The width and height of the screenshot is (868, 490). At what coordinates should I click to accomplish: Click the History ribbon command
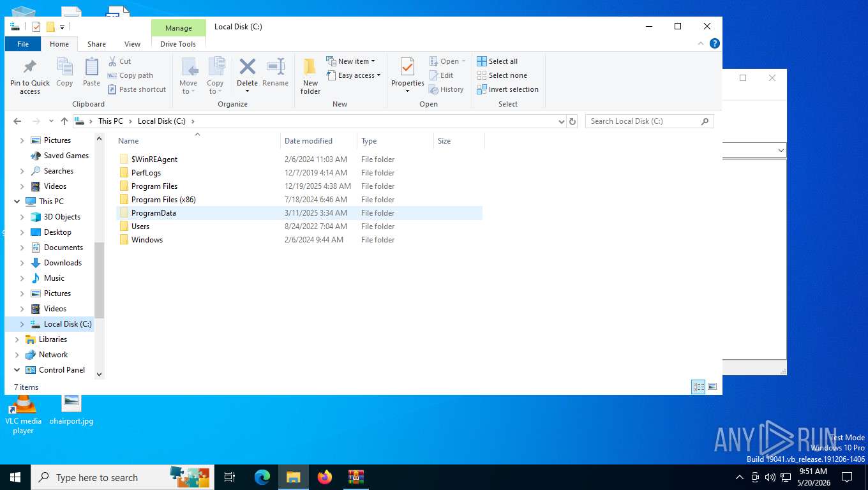coord(446,89)
